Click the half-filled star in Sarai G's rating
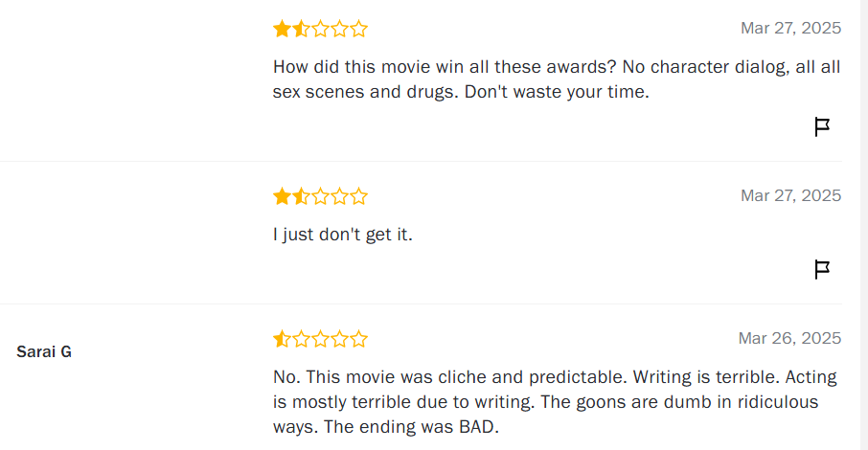 pos(282,339)
